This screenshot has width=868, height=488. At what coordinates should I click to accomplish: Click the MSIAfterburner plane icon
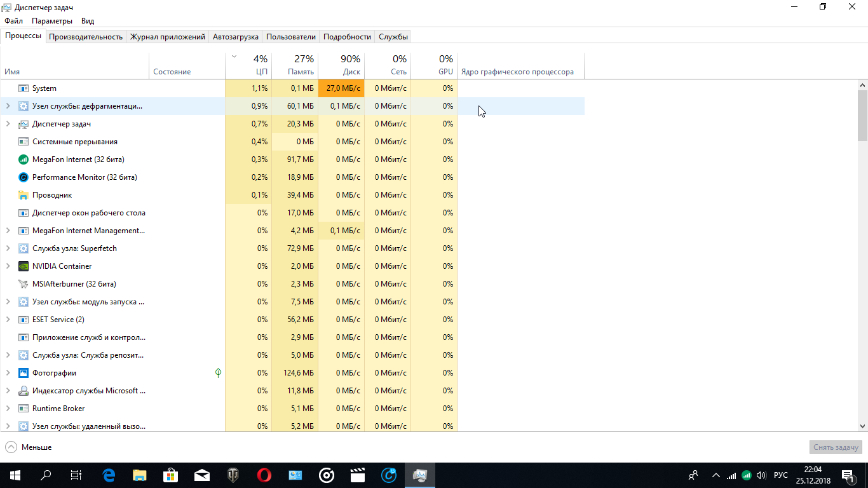point(24,284)
